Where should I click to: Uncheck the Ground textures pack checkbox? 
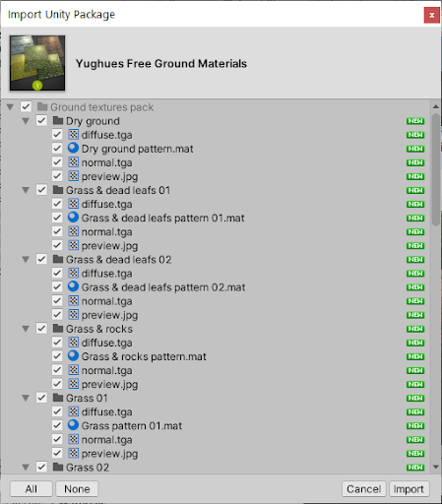(26, 106)
